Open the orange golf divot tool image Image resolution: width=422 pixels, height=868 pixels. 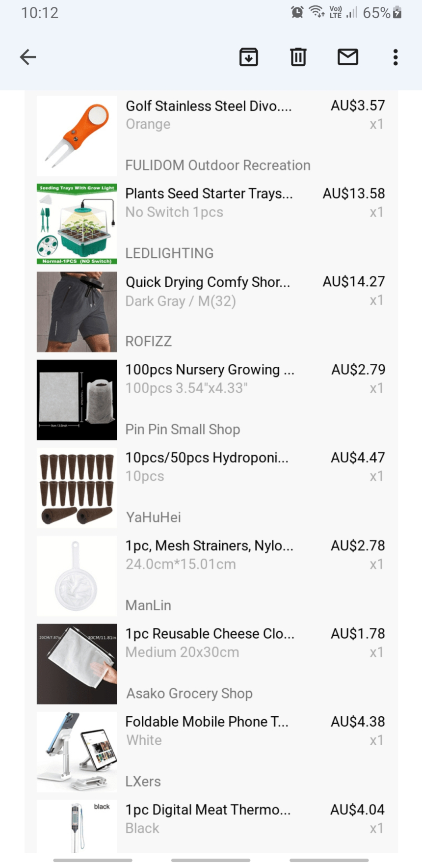coord(77,136)
